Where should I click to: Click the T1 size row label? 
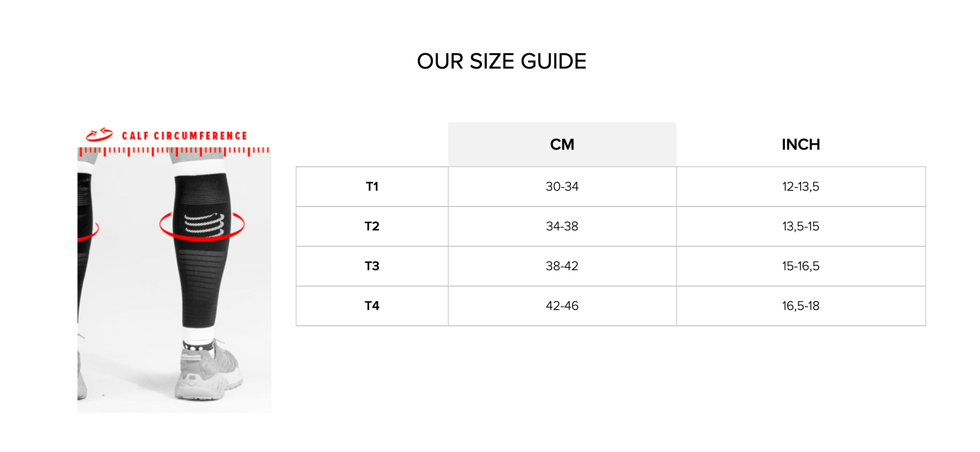(x=372, y=187)
